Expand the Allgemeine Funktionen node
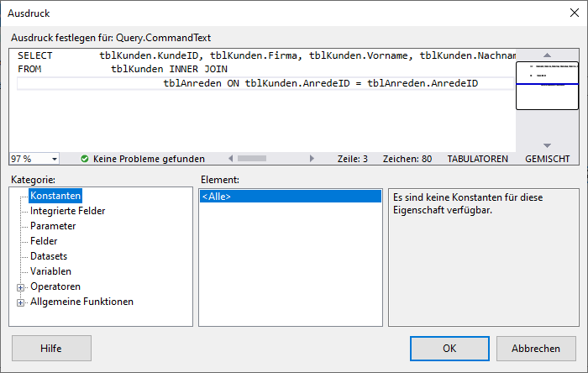588x373 pixels. coord(21,302)
